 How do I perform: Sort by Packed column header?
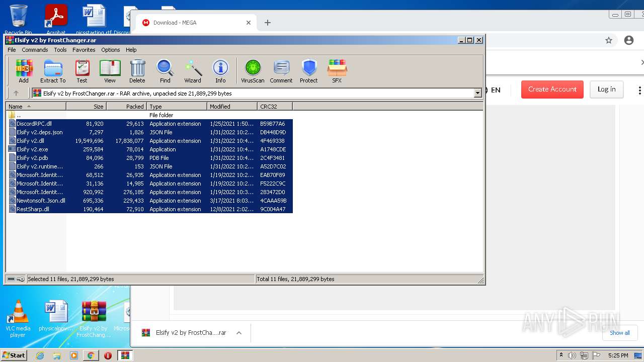pyautogui.click(x=126, y=107)
